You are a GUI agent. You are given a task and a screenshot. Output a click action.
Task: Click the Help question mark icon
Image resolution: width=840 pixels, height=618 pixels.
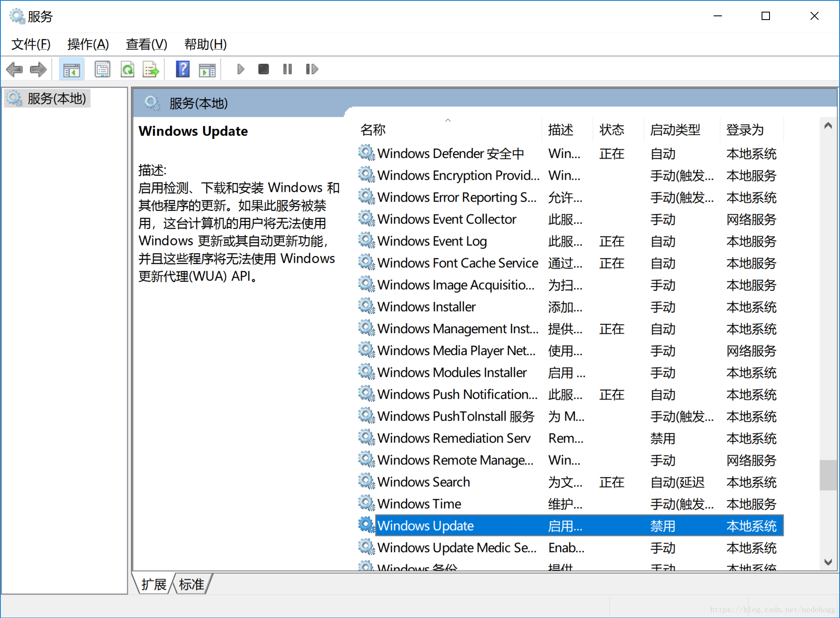[x=181, y=70]
